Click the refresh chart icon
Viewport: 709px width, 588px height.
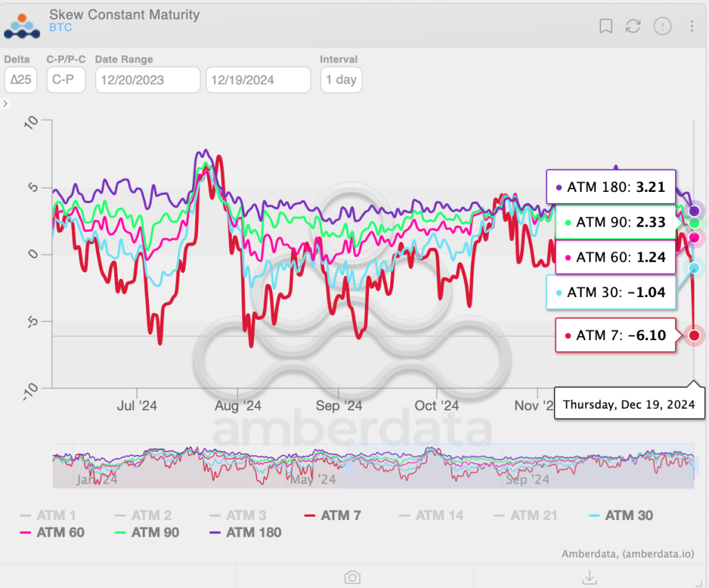(x=634, y=26)
